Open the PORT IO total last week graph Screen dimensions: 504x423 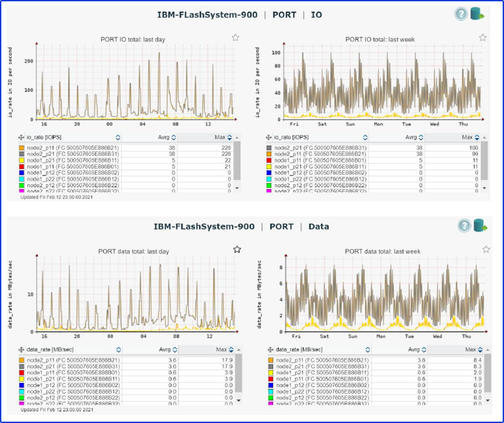click(383, 82)
